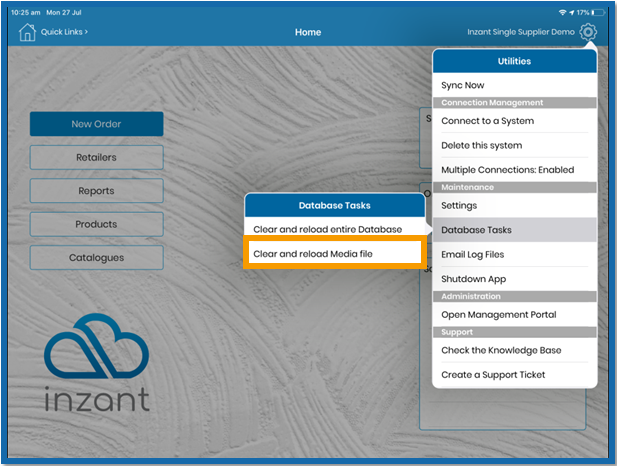Open Settings under Maintenance
The height and width of the screenshot is (466, 617).
click(x=515, y=205)
